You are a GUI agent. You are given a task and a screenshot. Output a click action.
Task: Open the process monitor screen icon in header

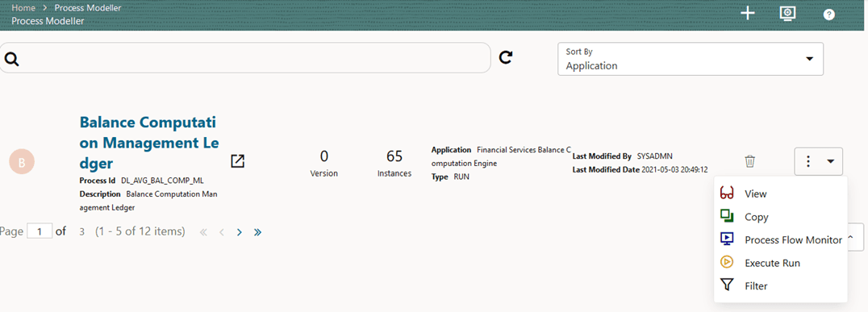click(x=787, y=14)
